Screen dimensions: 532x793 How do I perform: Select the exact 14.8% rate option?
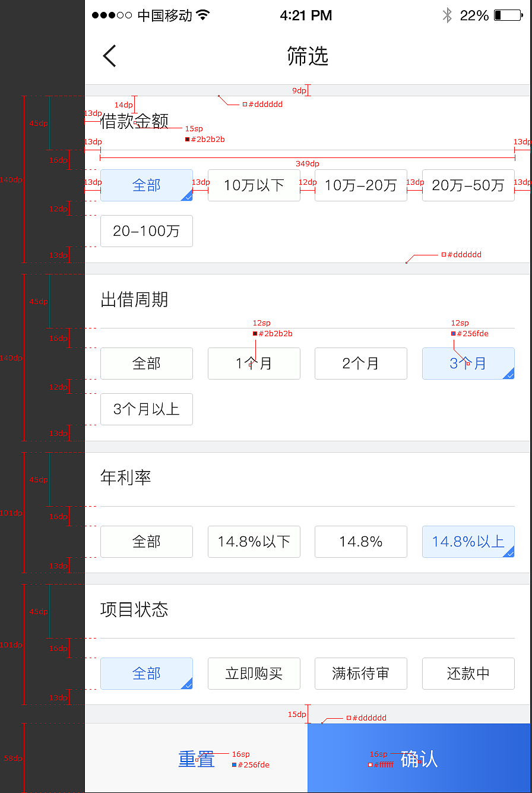pos(360,542)
